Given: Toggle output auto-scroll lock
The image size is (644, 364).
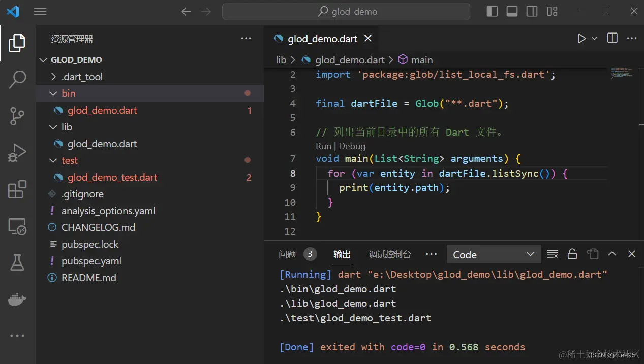Looking at the screenshot, I should (x=572, y=254).
